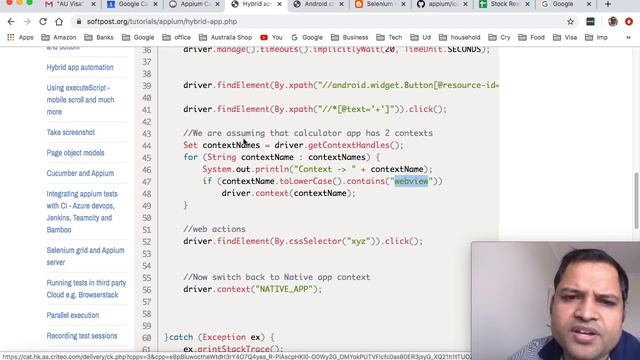Open the Imp bookmark folder
This screenshot has height=360, width=640.
click(x=596, y=37)
